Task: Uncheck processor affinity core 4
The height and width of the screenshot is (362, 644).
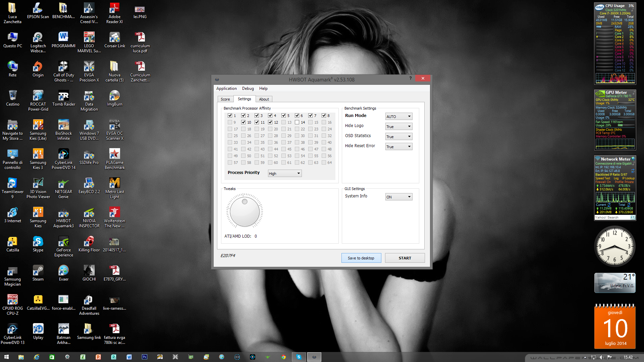Action: (270, 116)
